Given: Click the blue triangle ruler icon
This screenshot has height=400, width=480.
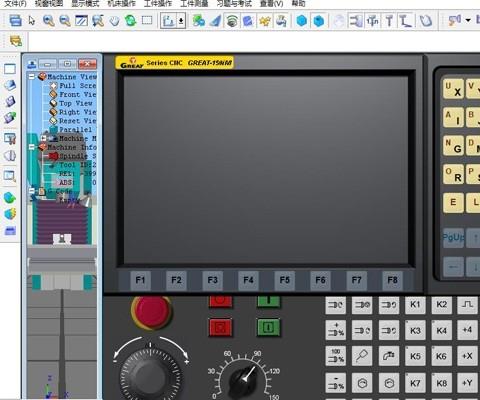Looking at the screenshot, I should [215, 21].
